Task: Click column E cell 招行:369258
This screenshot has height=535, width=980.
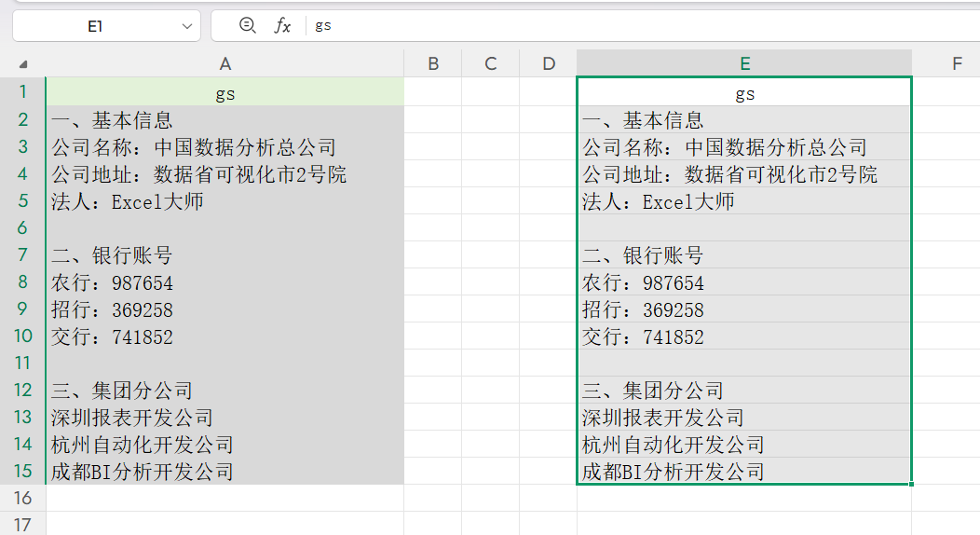Action: 744,309
